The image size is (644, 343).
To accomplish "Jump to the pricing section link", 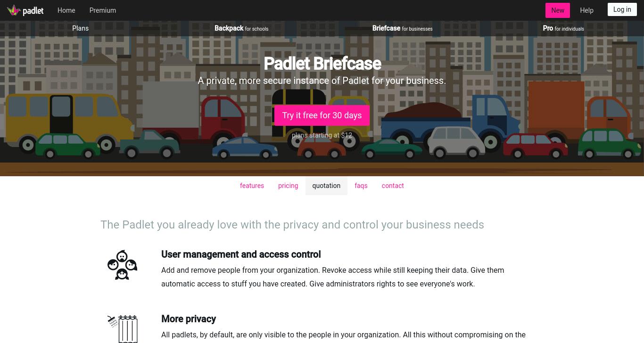I will tap(288, 186).
